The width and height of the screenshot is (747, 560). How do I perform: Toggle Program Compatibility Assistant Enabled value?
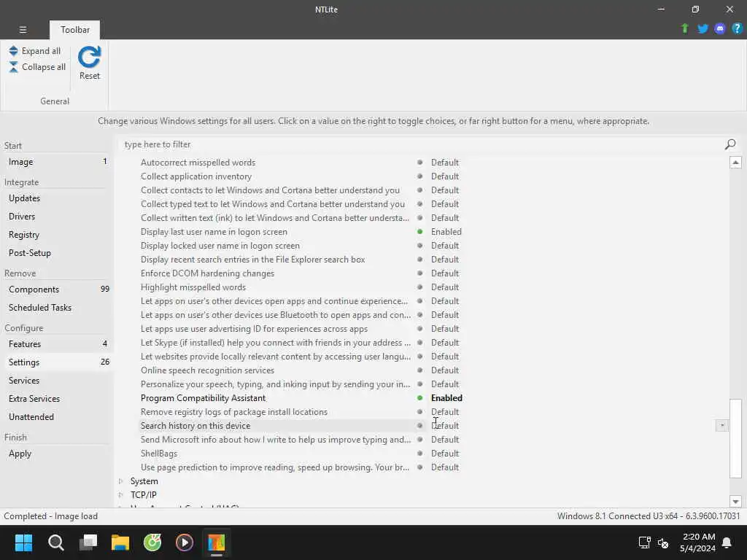446,398
